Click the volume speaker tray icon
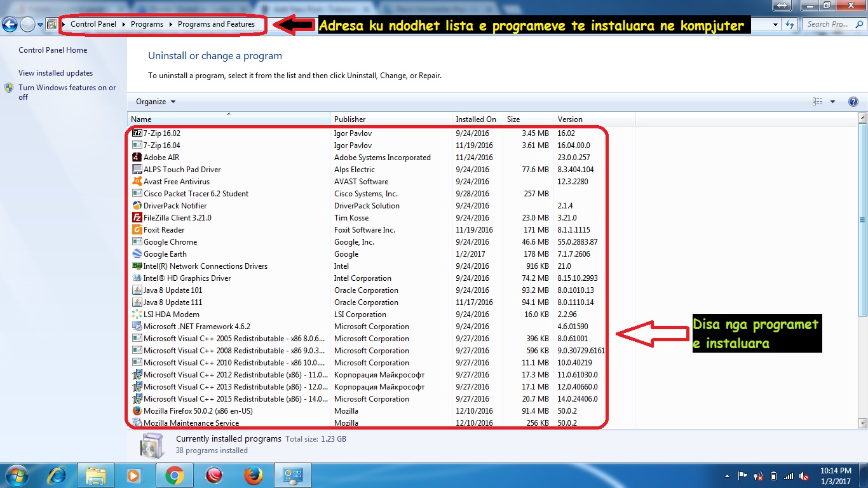 [x=804, y=475]
